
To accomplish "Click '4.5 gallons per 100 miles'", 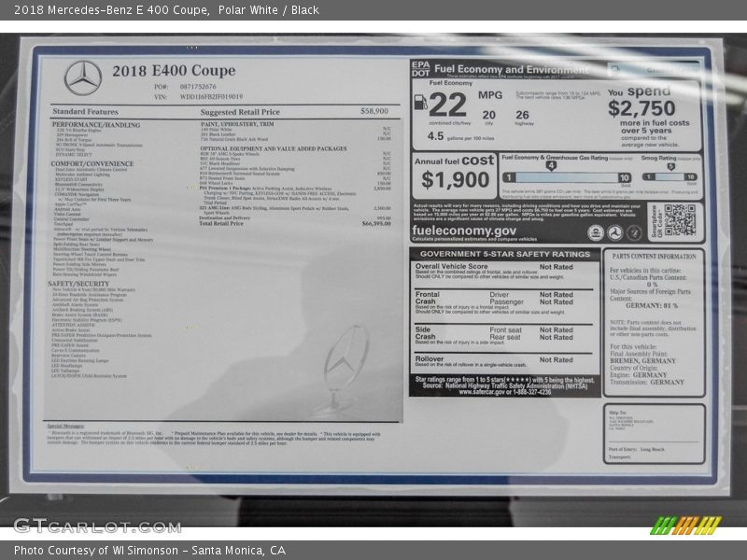I will pos(460,136).
